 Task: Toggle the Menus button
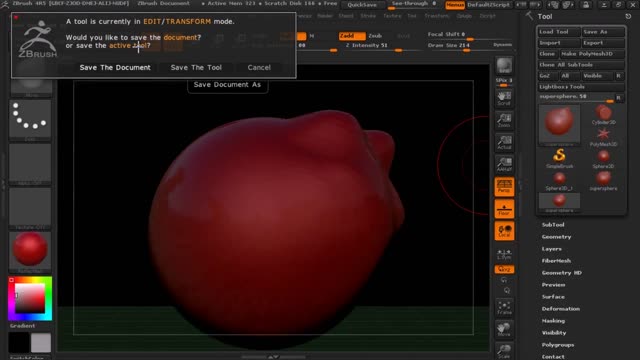coord(455,5)
